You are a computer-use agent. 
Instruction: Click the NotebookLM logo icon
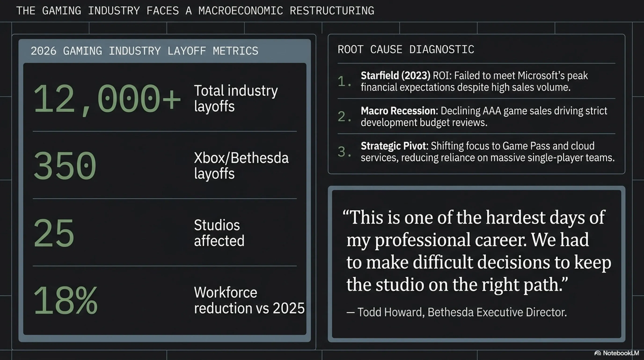click(597, 353)
